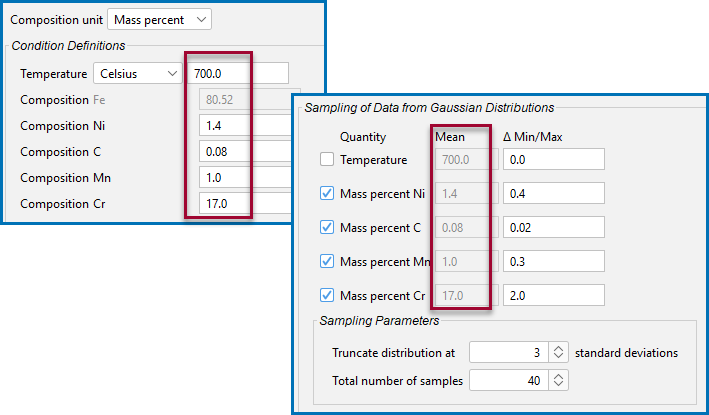Open the Composition unit Mass percent dropdown
The width and height of the screenshot is (709, 415).
coord(159,20)
